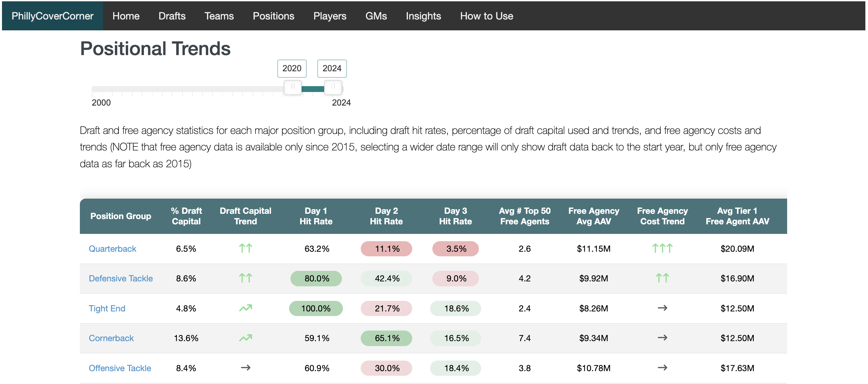This screenshot has height=384, width=868.
Task: Select the Positions navigation item
Action: (273, 16)
